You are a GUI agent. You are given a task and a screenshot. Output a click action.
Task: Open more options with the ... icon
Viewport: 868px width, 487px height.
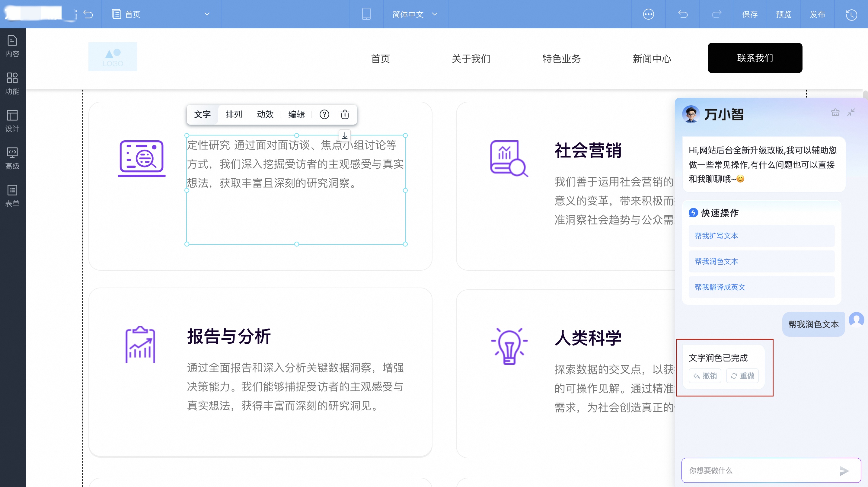649,14
